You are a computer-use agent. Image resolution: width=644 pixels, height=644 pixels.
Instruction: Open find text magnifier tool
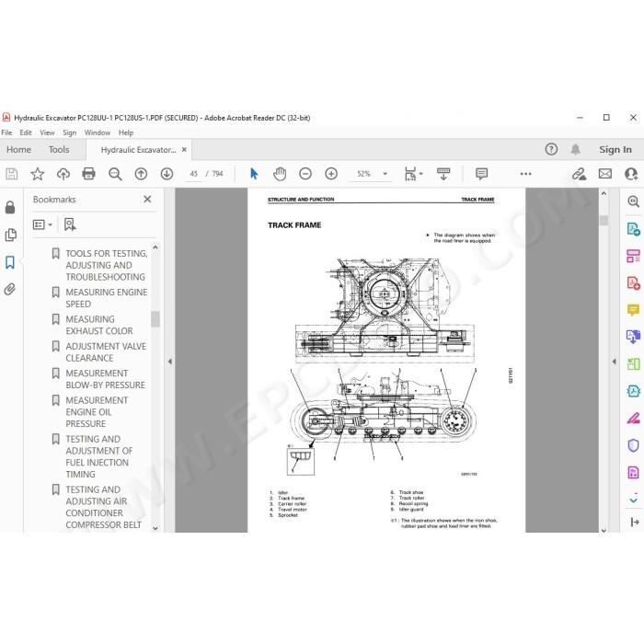[x=115, y=174]
